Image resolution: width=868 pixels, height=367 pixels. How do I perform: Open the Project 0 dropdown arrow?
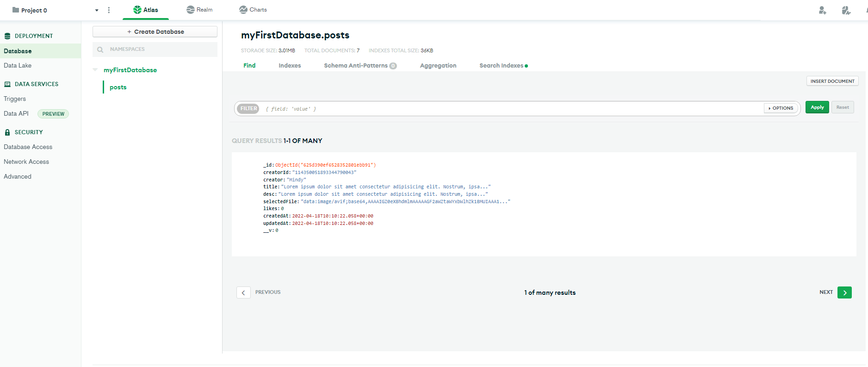[97, 10]
